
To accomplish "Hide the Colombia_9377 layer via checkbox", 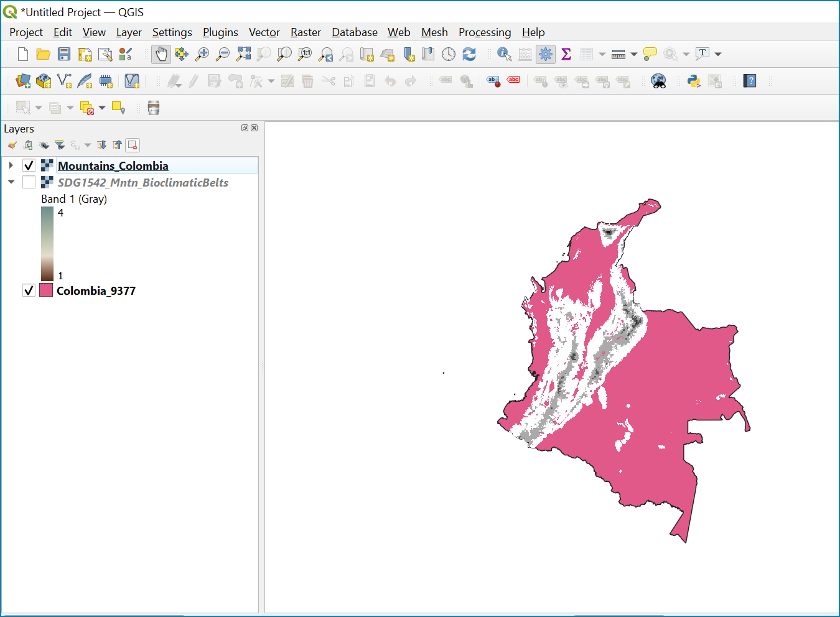I will (x=29, y=290).
